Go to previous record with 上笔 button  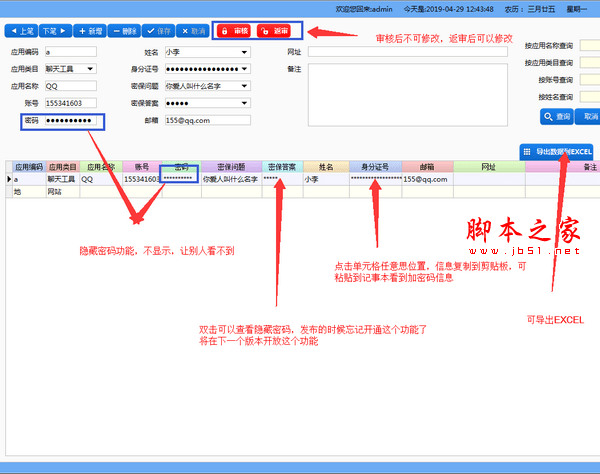click(21, 31)
